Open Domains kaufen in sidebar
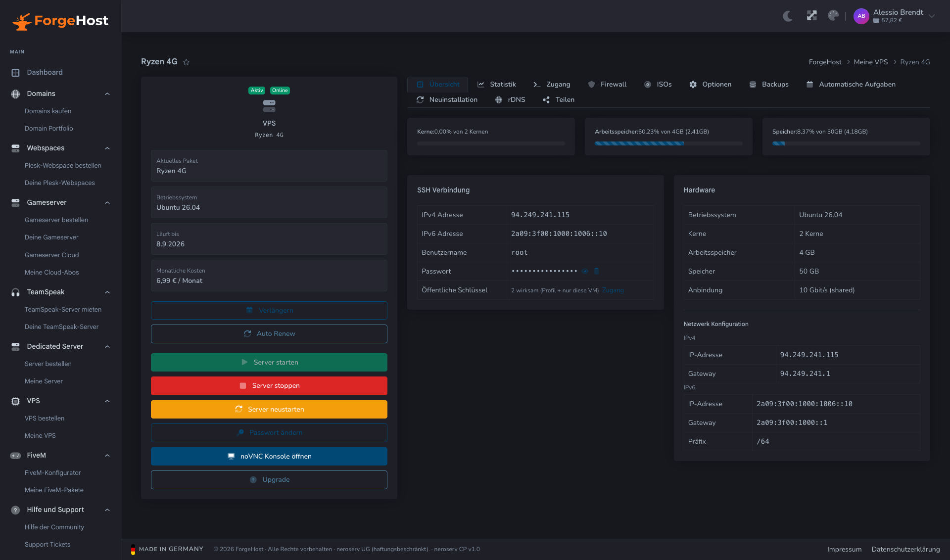Viewport: 950px width, 560px height. click(x=48, y=111)
